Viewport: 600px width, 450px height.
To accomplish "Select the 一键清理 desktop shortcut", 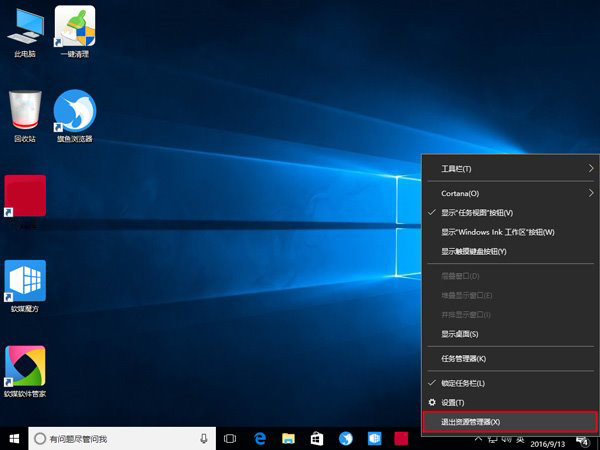I will (75, 32).
